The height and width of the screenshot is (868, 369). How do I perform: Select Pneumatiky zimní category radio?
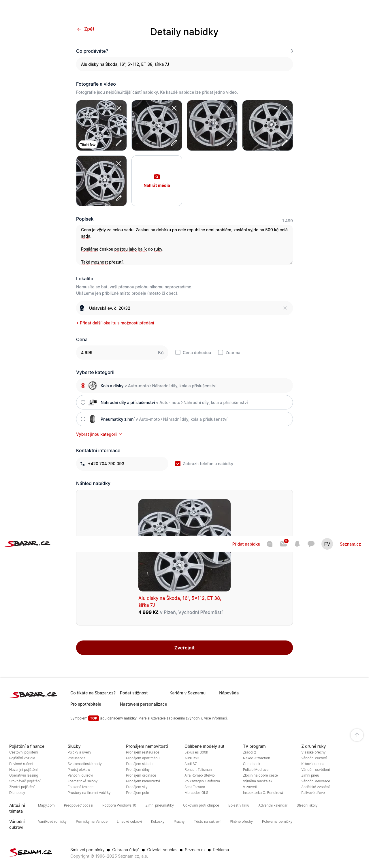83,419
